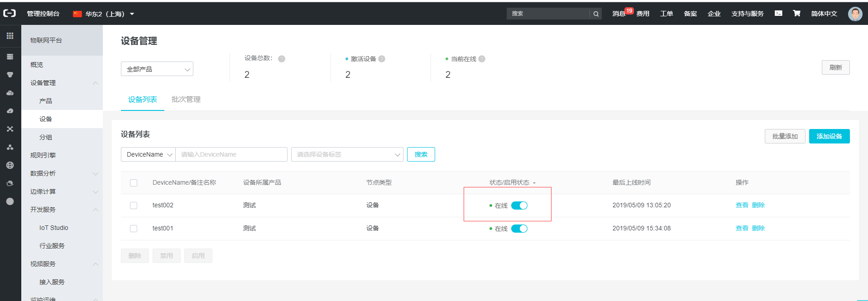Click the stacked server icon in sidebar
The width and height of the screenshot is (868, 301).
10,57
